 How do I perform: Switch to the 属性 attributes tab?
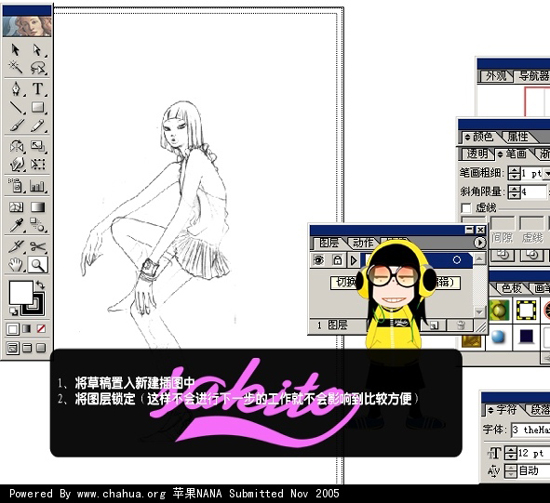coord(518,137)
